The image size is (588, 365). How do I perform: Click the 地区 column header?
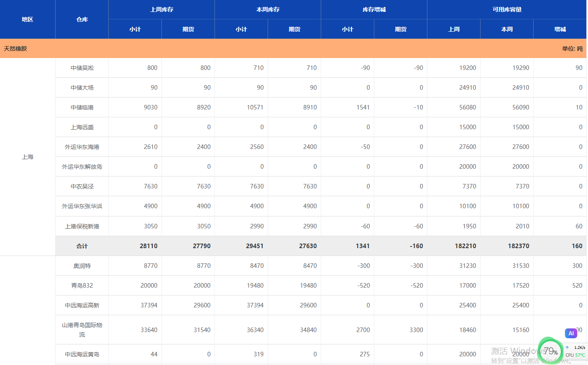pos(28,19)
